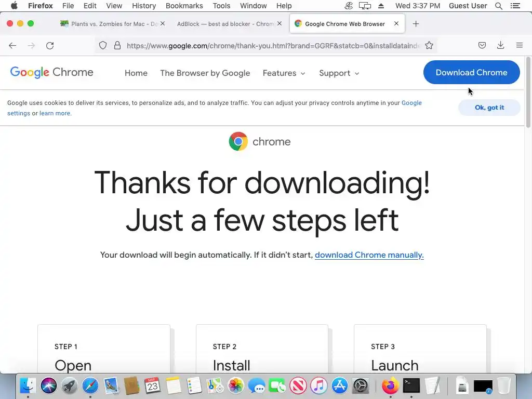Open News from the Dock
This screenshot has height=399, width=532.
tap(298, 386)
